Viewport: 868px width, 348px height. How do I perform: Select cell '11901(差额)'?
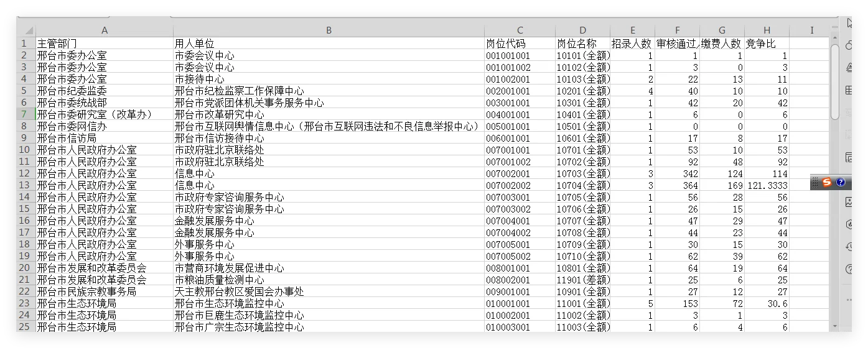click(582, 280)
